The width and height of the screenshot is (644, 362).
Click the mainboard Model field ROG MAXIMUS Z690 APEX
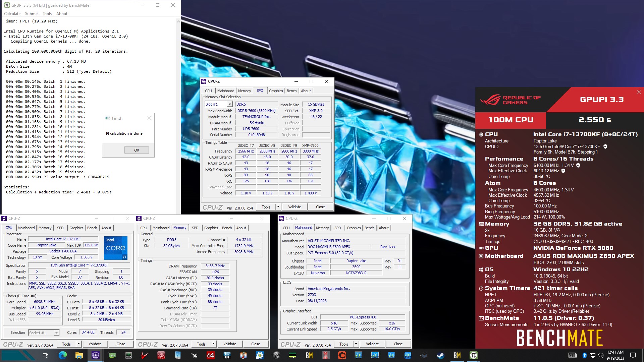click(338, 247)
